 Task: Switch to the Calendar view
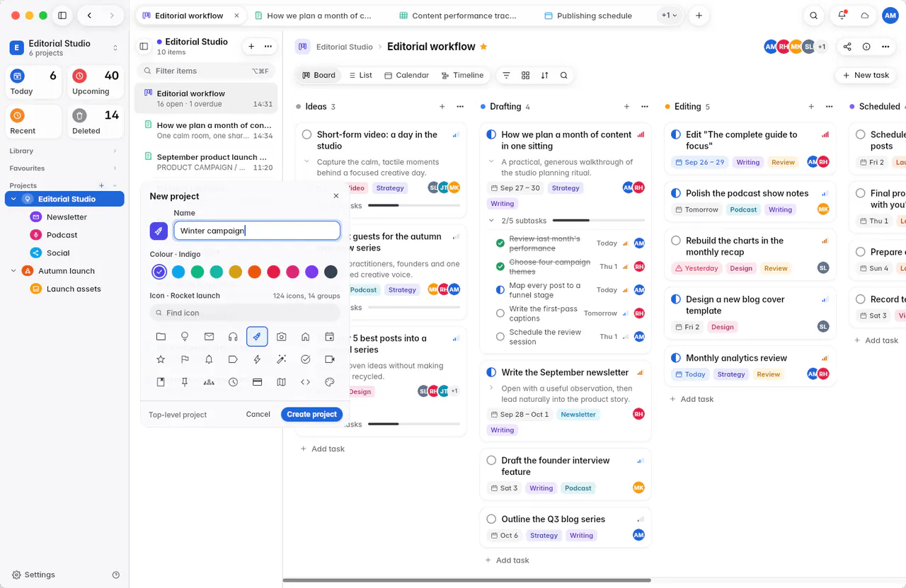tap(406, 75)
